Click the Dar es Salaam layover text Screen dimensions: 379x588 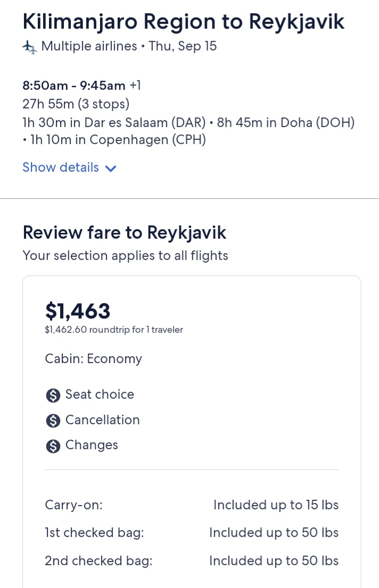pyautogui.click(x=114, y=122)
